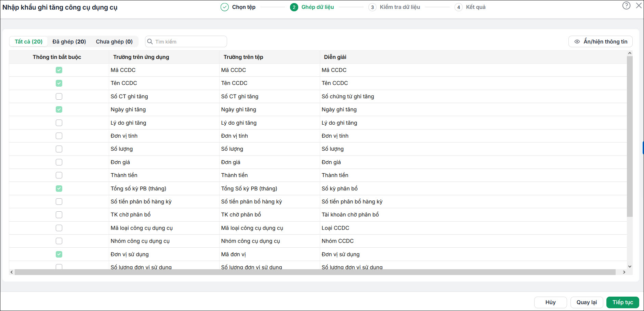Click step 2 Ghép dữ liệu circle
644x311 pixels.
[294, 7]
